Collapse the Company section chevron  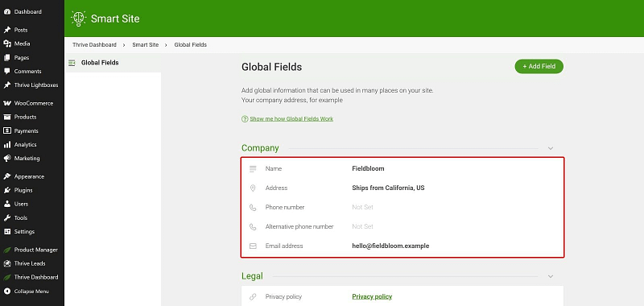click(551, 148)
